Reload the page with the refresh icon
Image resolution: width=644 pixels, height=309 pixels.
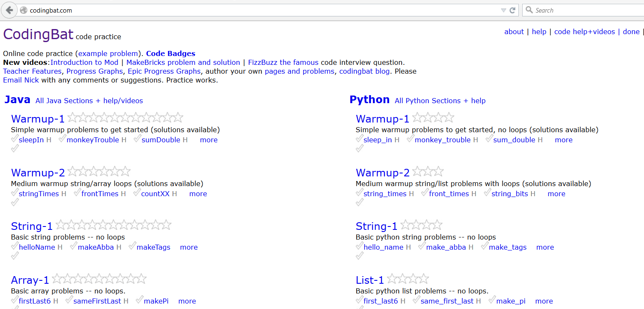[x=513, y=10]
